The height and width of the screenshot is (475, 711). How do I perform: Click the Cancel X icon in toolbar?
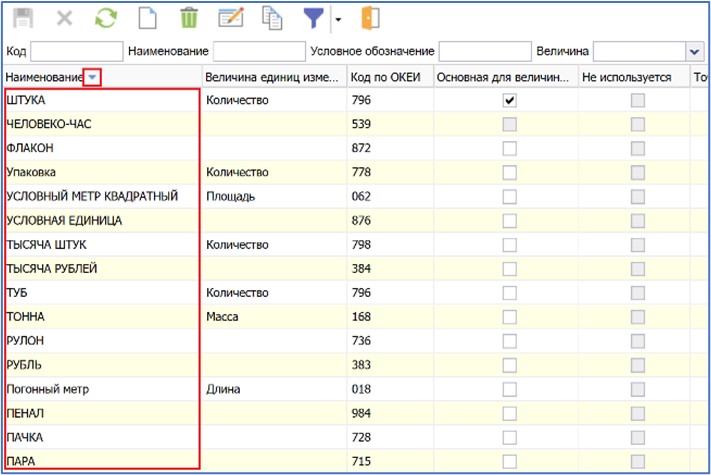[64, 19]
